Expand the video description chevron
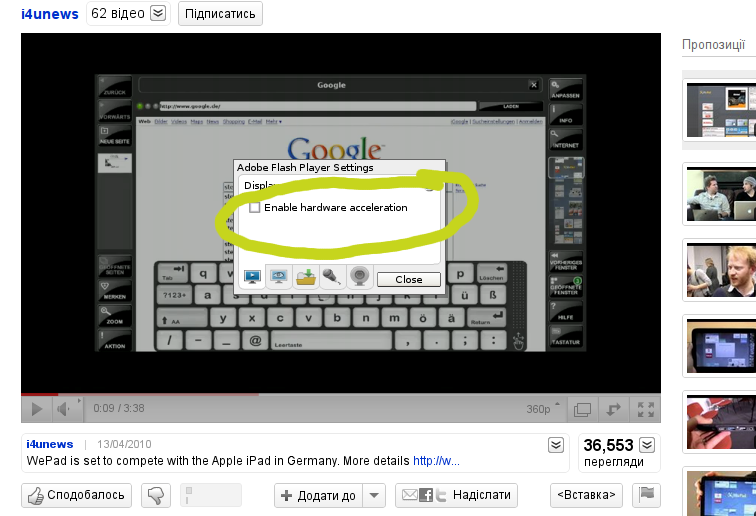Viewport: 756px width, 516px height. (x=556, y=445)
